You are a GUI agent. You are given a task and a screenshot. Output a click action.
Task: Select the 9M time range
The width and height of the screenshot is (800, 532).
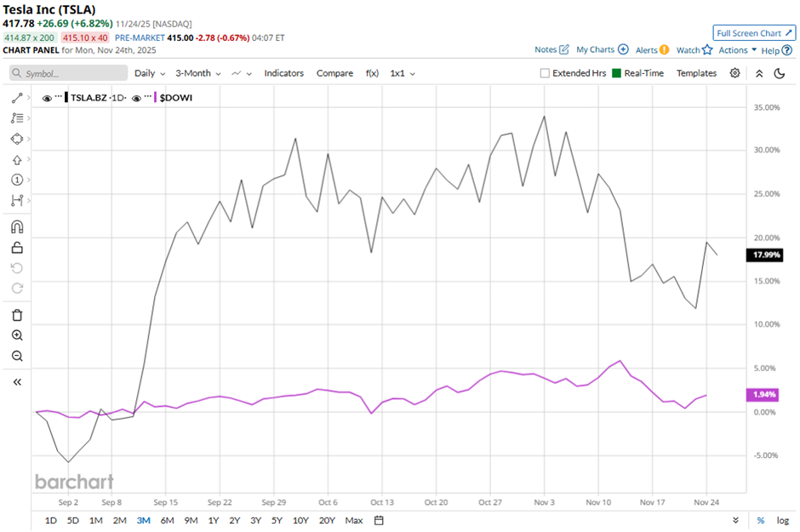tap(191, 520)
